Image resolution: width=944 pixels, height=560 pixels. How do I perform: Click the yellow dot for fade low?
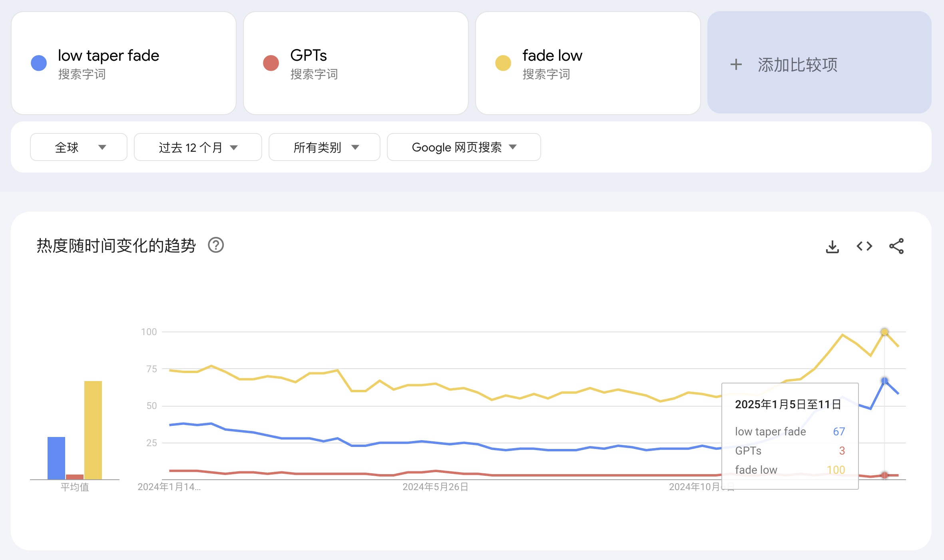click(503, 63)
